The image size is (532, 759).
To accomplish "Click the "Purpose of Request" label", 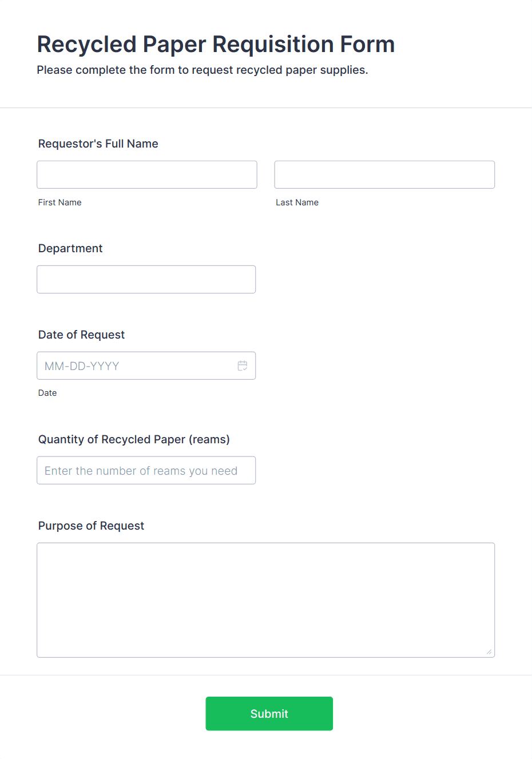I will pyautogui.click(x=91, y=526).
